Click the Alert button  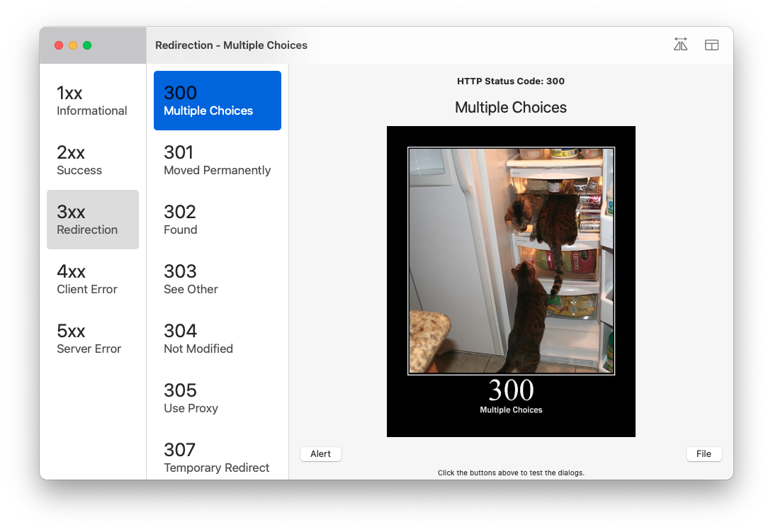click(x=321, y=453)
